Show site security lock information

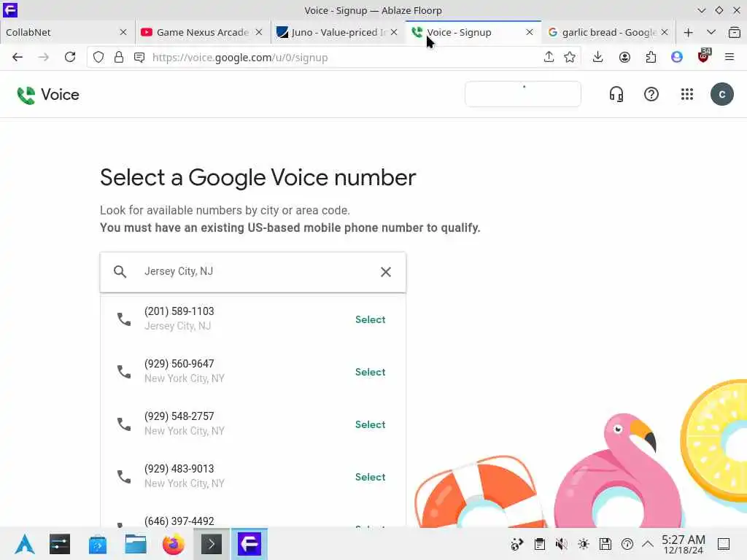point(119,57)
